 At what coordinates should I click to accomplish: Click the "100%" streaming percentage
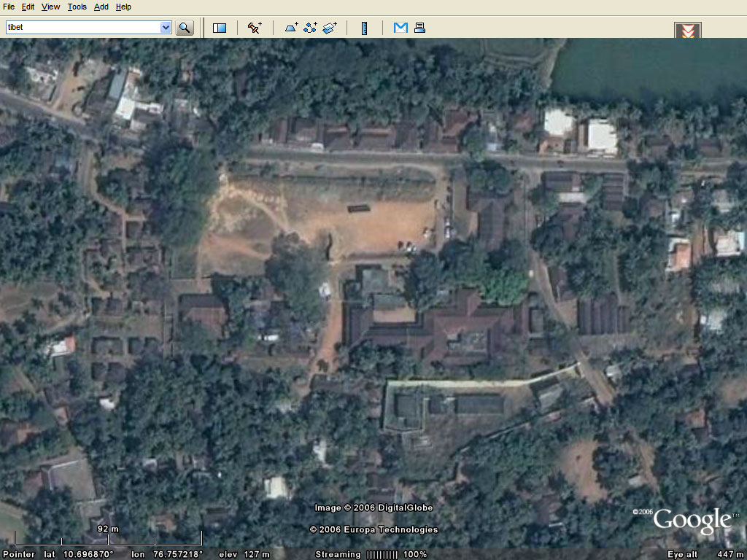point(415,554)
